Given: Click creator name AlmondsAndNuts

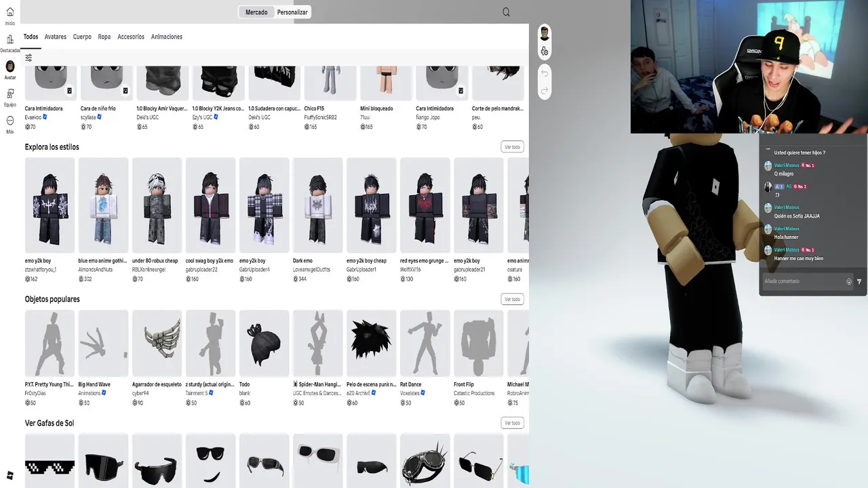Looking at the screenshot, I should [96, 269].
